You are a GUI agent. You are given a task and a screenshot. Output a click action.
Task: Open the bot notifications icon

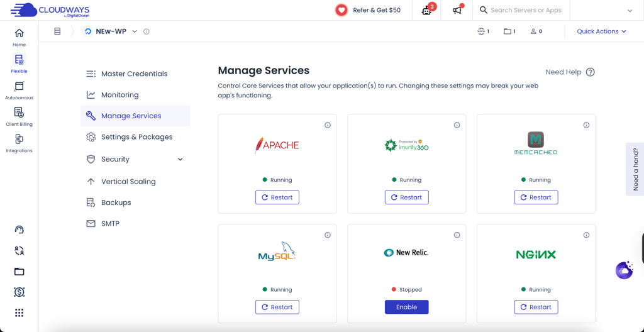[427, 10]
